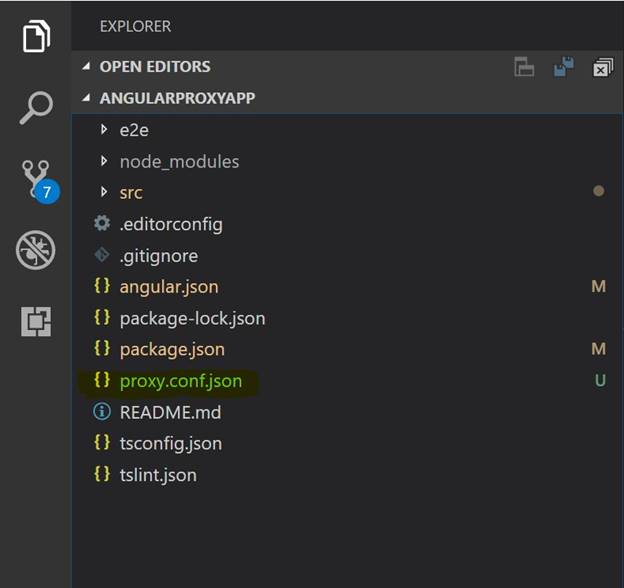Open the .gitignore file
This screenshot has height=588, width=624.
pyautogui.click(x=159, y=256)
